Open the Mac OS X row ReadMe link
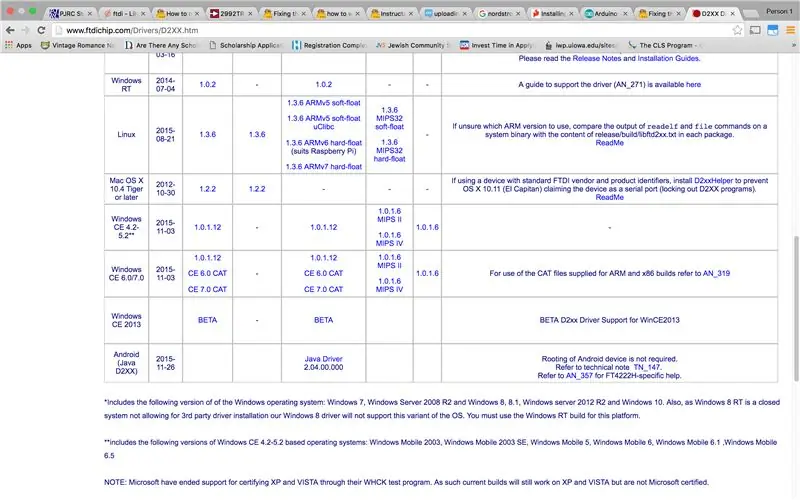The height and width of the screenshot is (500, 800). [609, 197]
